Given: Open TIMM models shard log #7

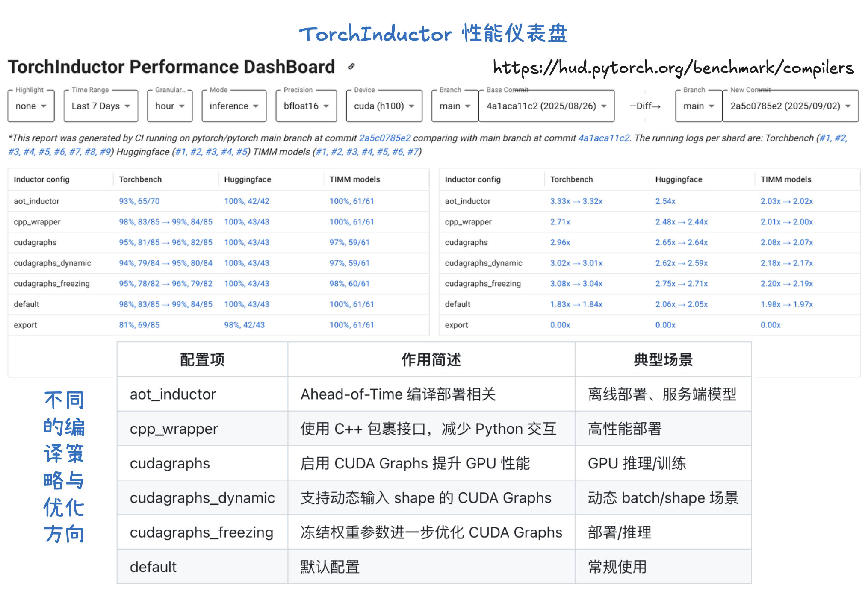Looking at the screenshot, I should 412,152.
